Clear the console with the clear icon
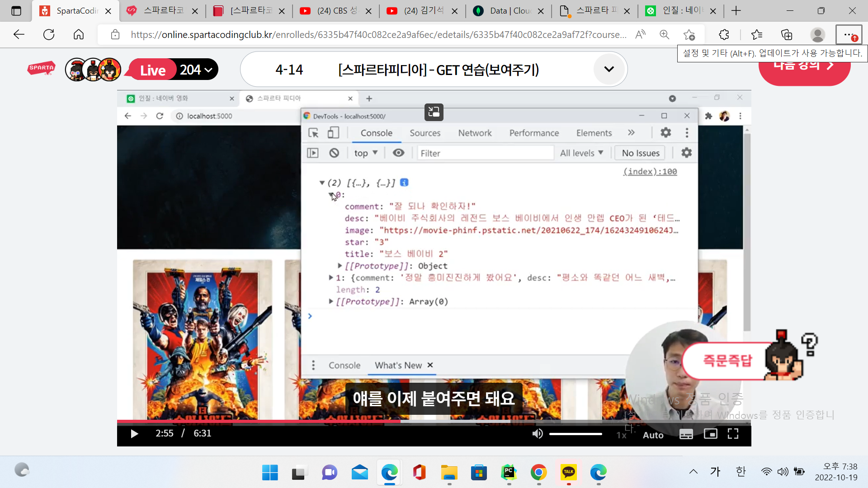868x488 pixels. 334,153
